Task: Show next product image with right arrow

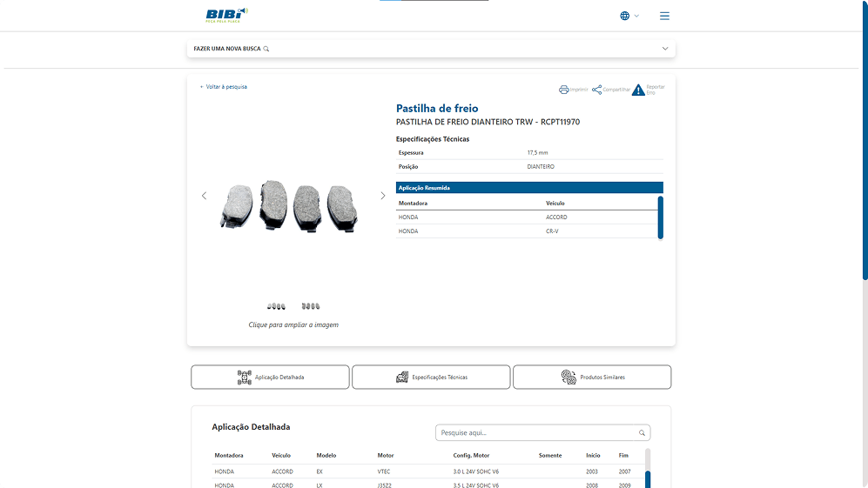Action: pyautogui.click(x=383, y=196)
